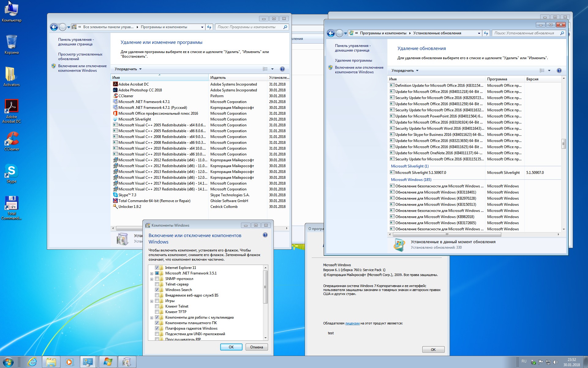588x368 pixels.
Task: Open Skype desktop shortcut
Action: pyautogui.click(x=12, y=171)
